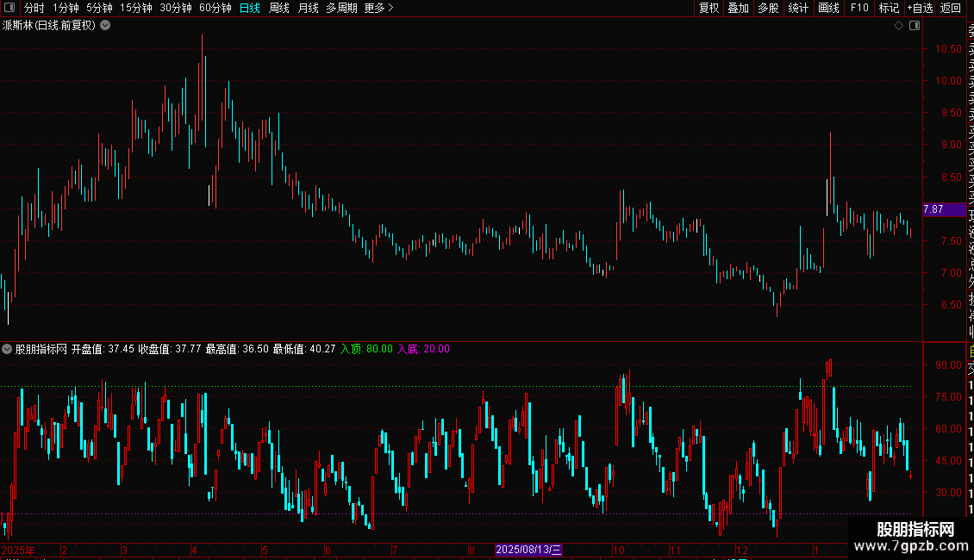The image size is (974, 560).
Task: Click the 入底: 20.00 indicator label
Action: 423,349
